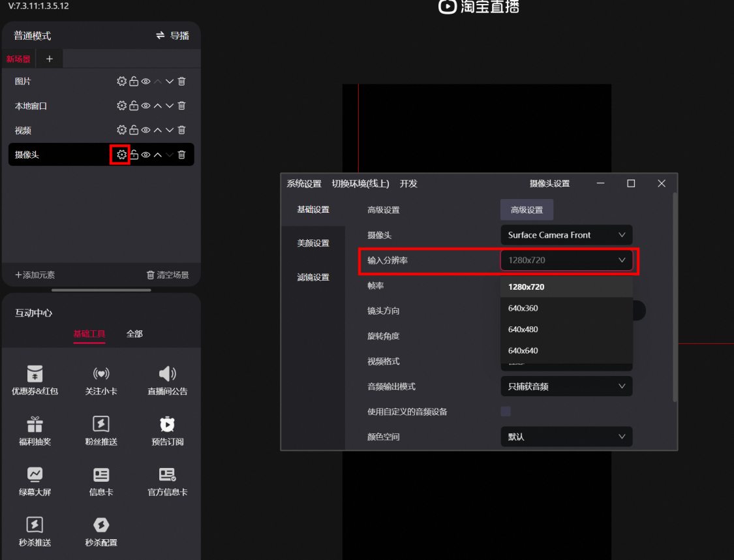Screen dimensions: 734x560
Task: Open 直播间公告 announcement tool
Action: 167,381
